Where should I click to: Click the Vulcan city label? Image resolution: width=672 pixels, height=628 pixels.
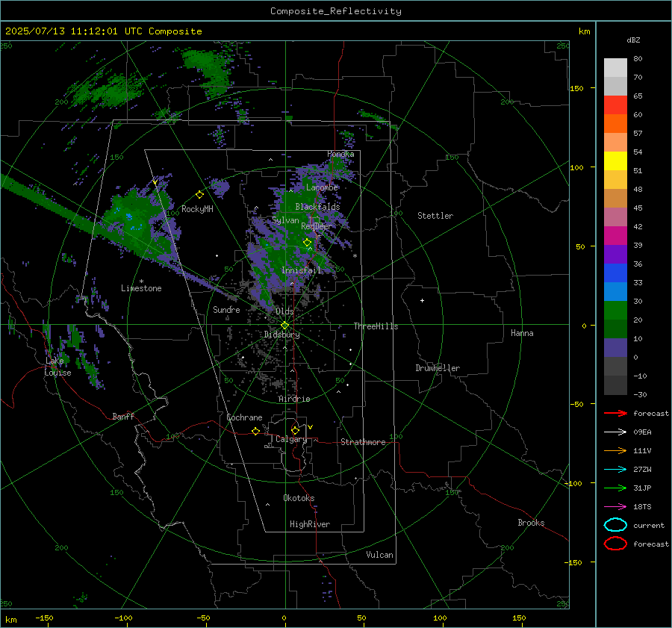(379, 555)
